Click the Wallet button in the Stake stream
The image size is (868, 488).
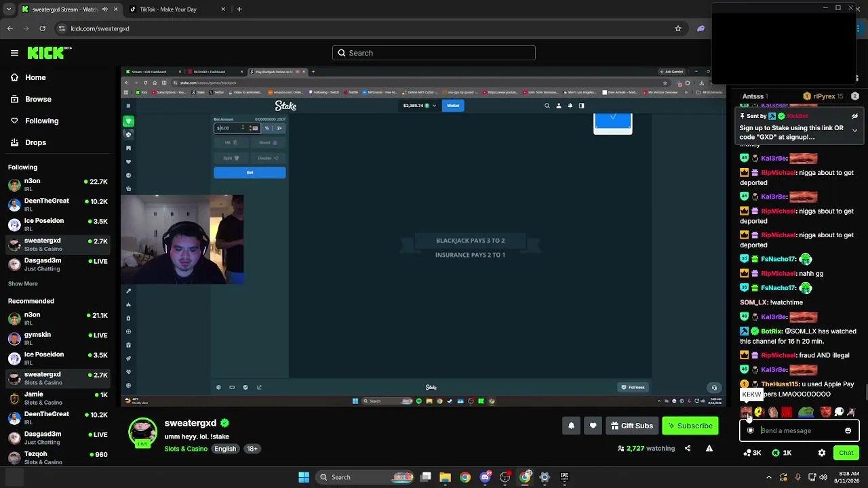453,106
